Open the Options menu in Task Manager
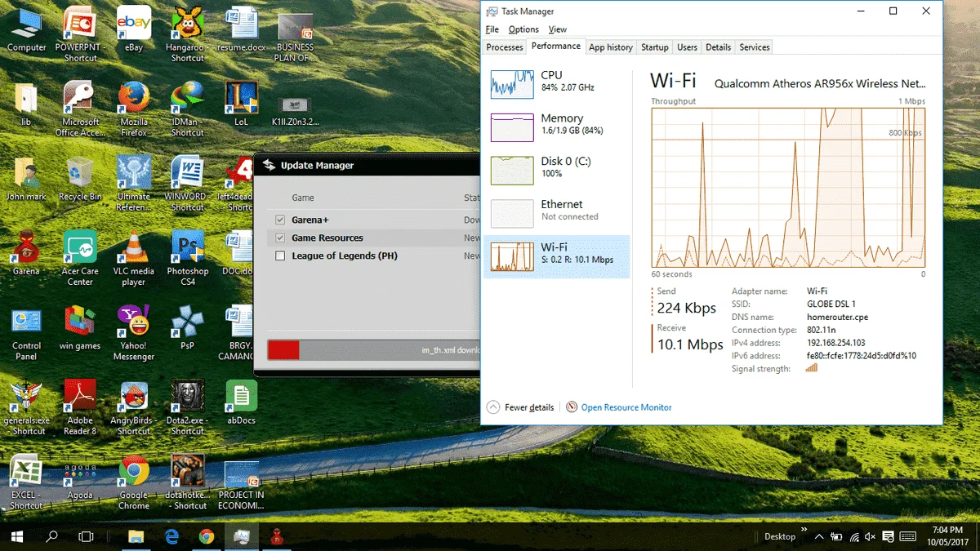The image size is (980, 551). (523, 29)
